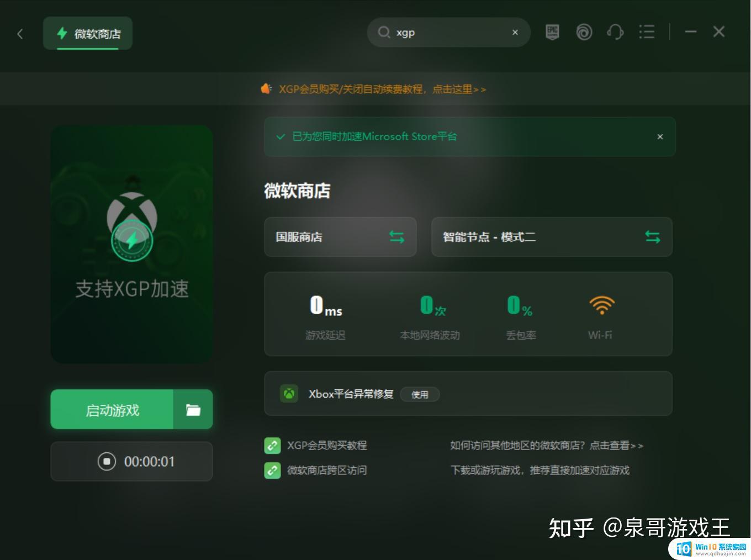Screen dimensions: 751x560
Task: Click the swap arrows on 国服商店
Action: (396, 237)
